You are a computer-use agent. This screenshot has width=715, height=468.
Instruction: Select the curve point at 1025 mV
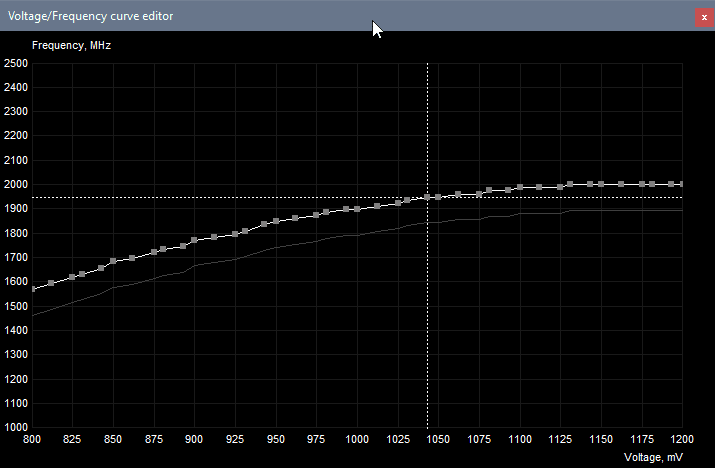click(398, 203)
